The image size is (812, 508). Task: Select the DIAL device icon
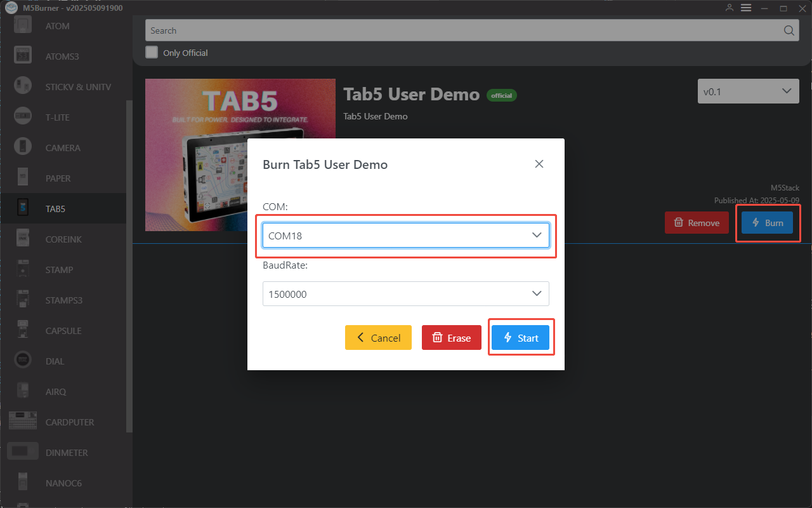tap(23, 361)
